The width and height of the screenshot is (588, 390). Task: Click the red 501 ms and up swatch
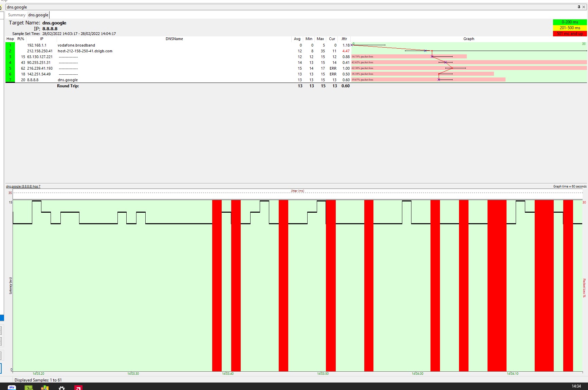click(x=569, y=33)
